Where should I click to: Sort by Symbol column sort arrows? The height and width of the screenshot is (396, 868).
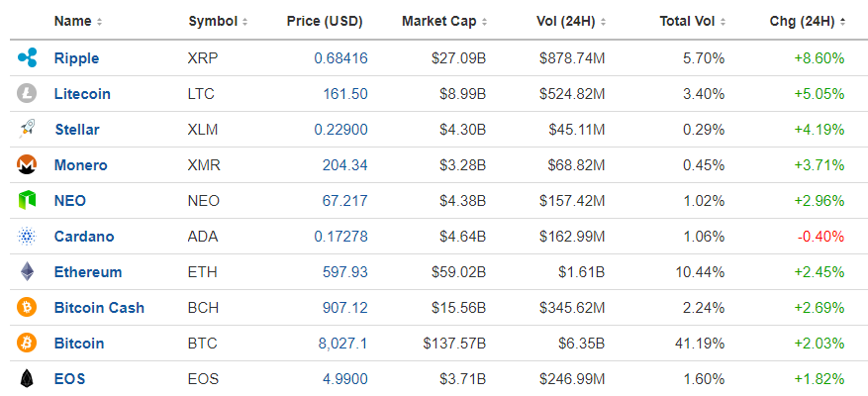(244, 22)
